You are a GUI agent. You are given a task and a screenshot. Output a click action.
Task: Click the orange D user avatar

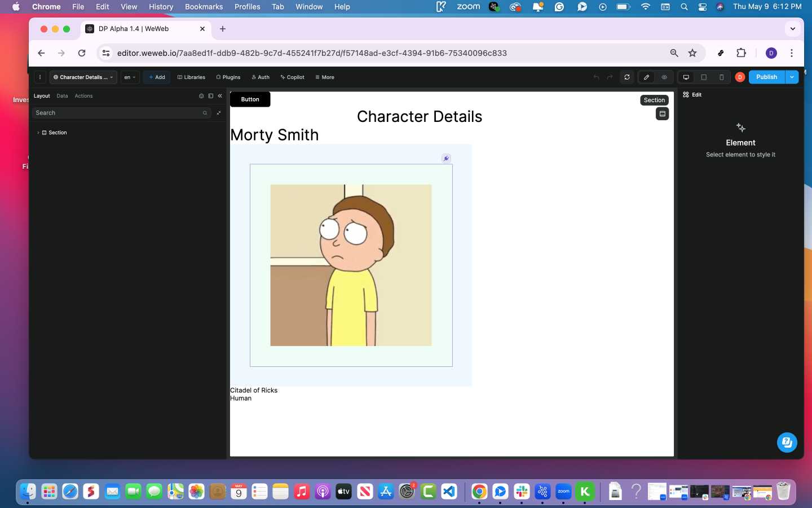pos(740,77)
